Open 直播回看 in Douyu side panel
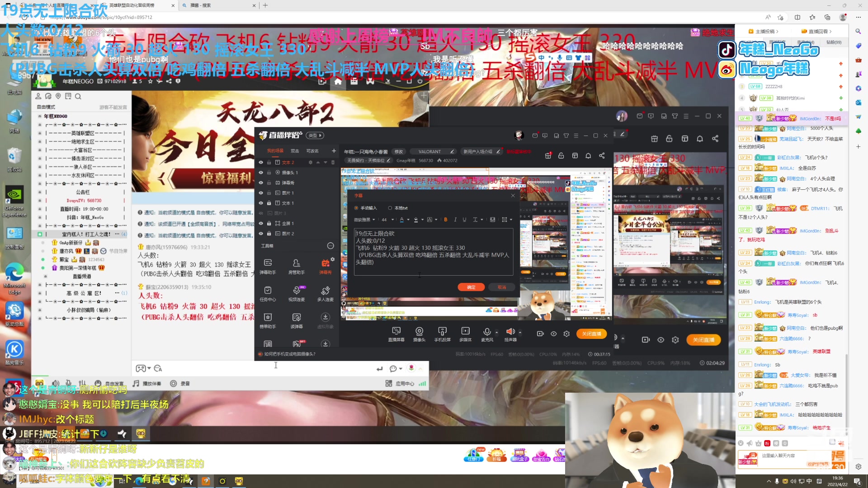868x488 pixels. tap(817, 32)
